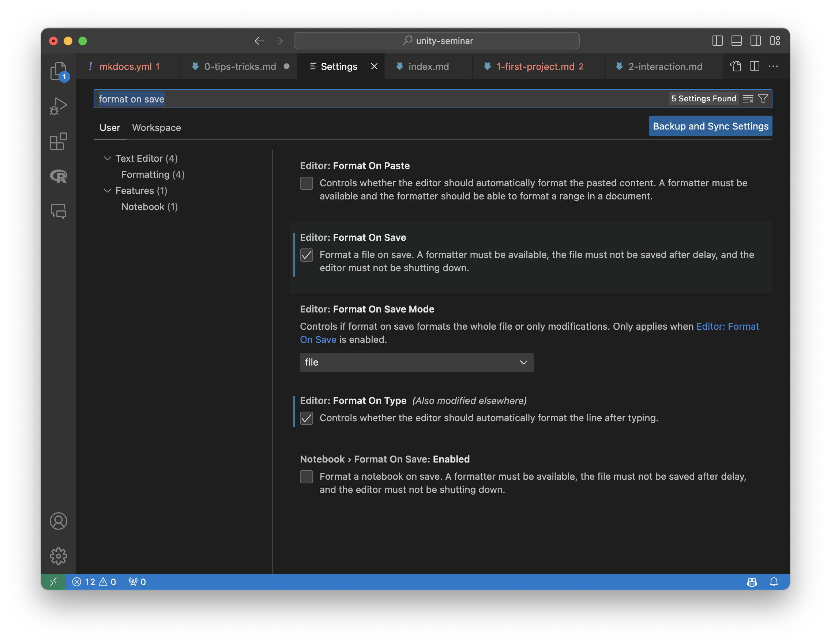Open the editor More Actions ellipsis
The width and height of the screenshot is (831, 644).
click(x=773, y=66)
